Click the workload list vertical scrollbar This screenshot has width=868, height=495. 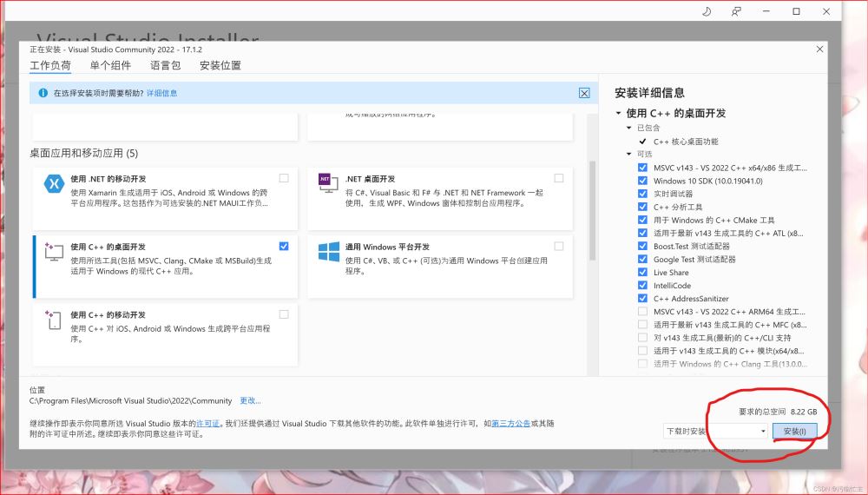pos(593,208)
